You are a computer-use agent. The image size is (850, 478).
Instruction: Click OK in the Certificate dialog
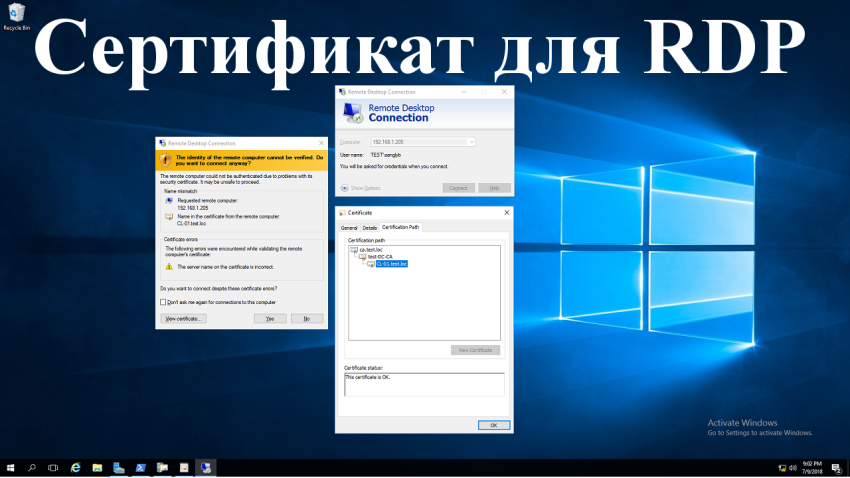[x=494, y=425]
